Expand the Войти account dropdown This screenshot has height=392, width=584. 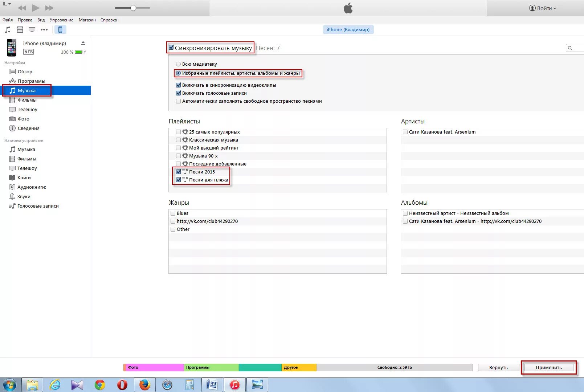[543, 8]
